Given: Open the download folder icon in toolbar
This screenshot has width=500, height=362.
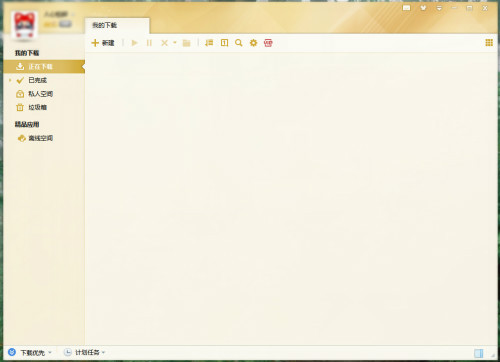Looking at the screenshot, I should coord(186,43).
